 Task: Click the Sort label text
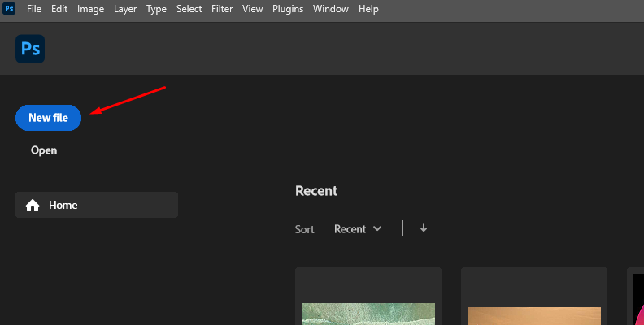tap(304, 229)
